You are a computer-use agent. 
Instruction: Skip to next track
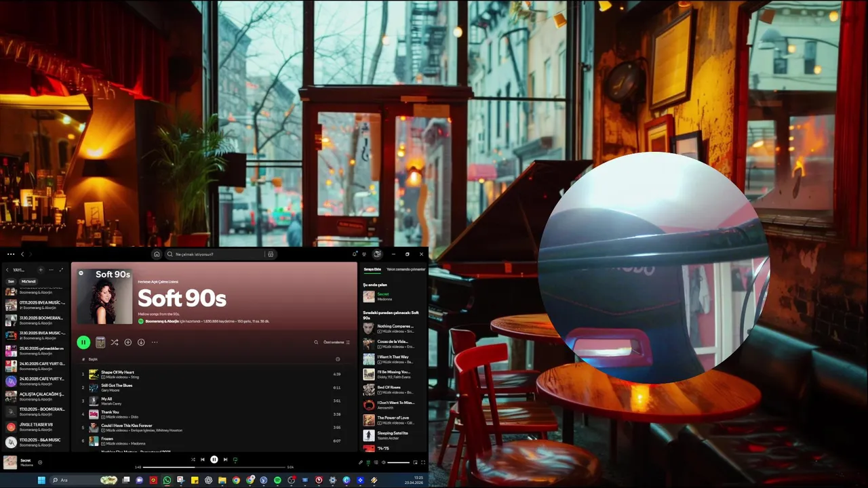(x=225, y=460)
